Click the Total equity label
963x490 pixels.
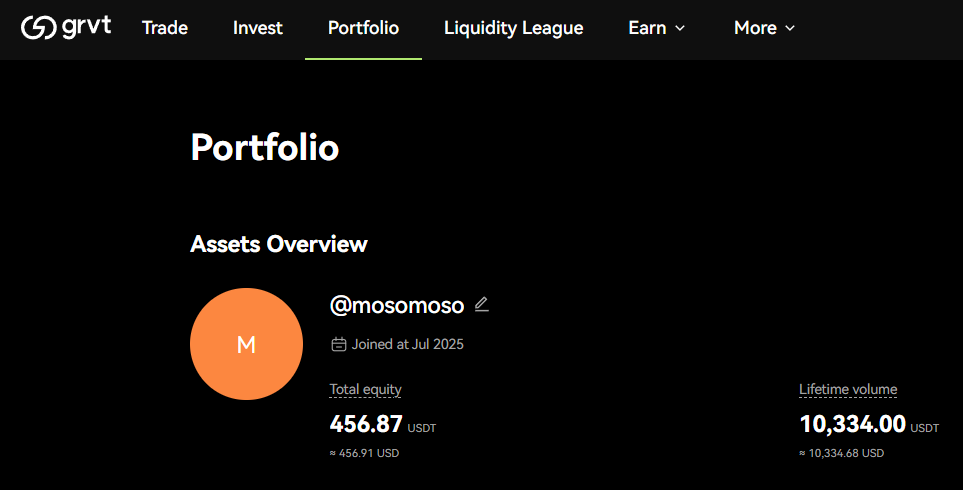pyautogui.click(x=365, y=389)
